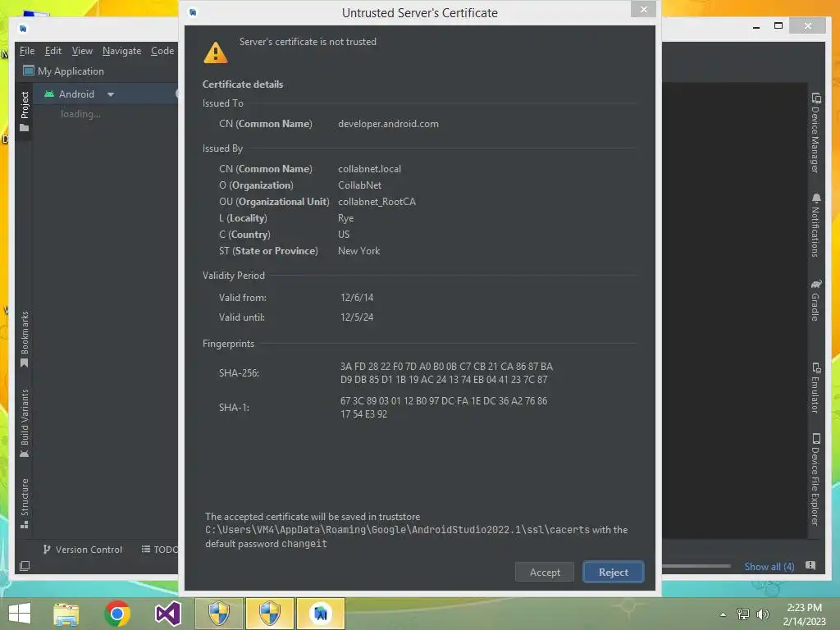Close the Untrusted Server's Certificate dialog
Viewport: 840px width, 630px height.
pos(643,9)
